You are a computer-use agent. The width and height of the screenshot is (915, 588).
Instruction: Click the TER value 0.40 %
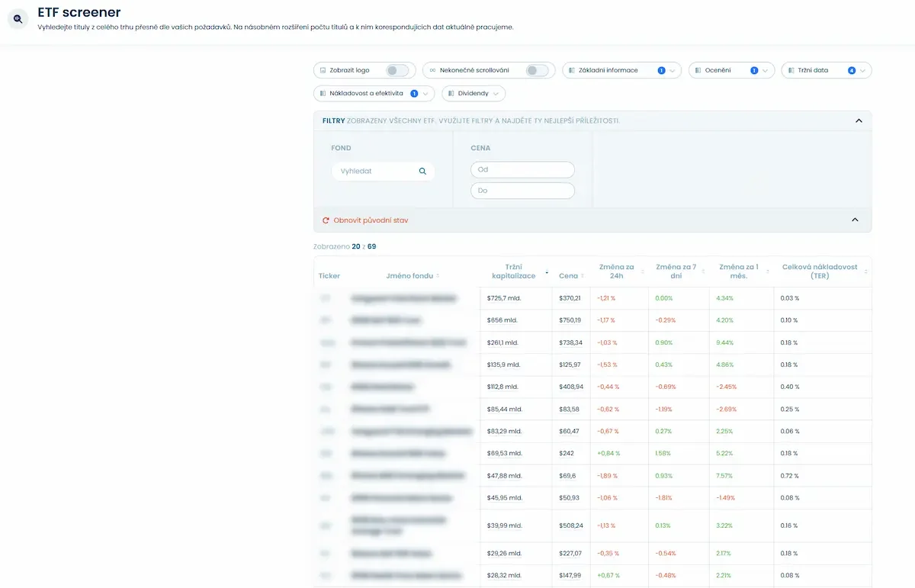(790, 387)
